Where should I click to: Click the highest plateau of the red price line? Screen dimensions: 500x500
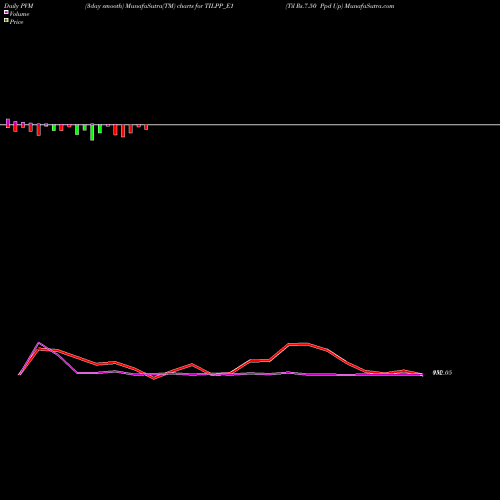pos(299,344)
